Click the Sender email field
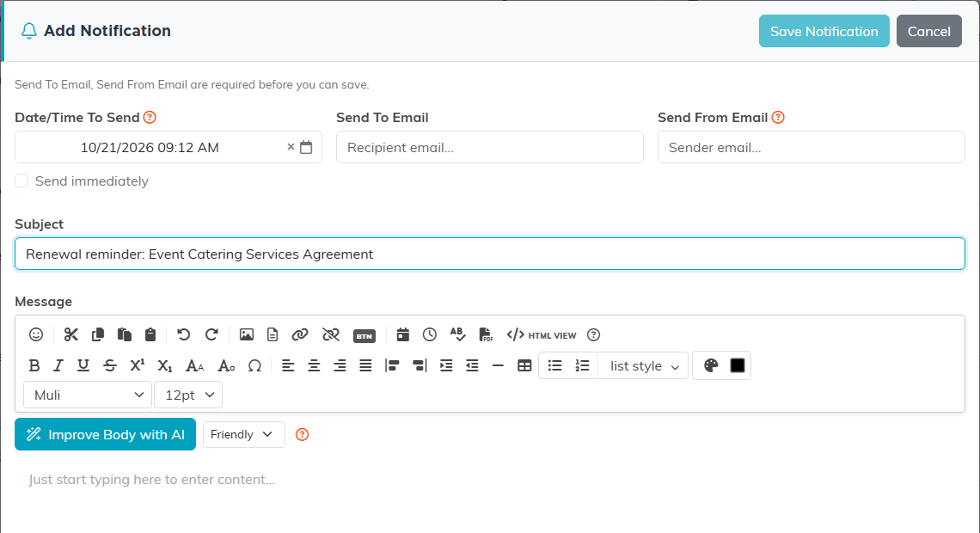Image resolution: width=980 pixels, height=533 pixels. coord(812,147)
